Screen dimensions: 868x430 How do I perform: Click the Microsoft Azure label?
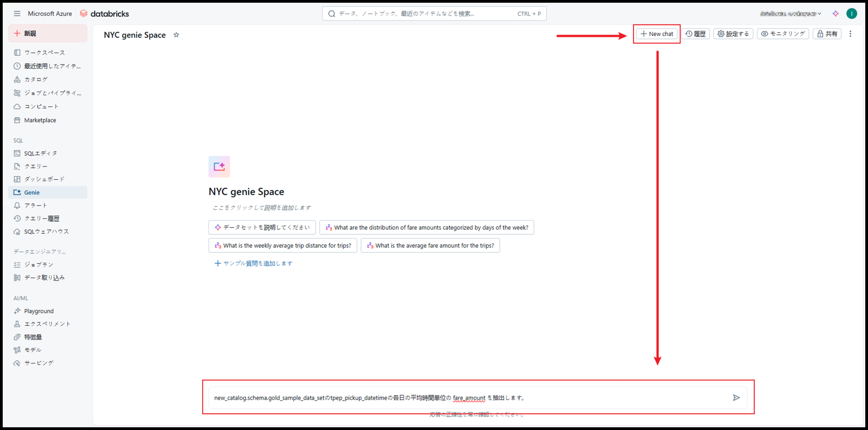pyautogui.click(x=50, y=14)
